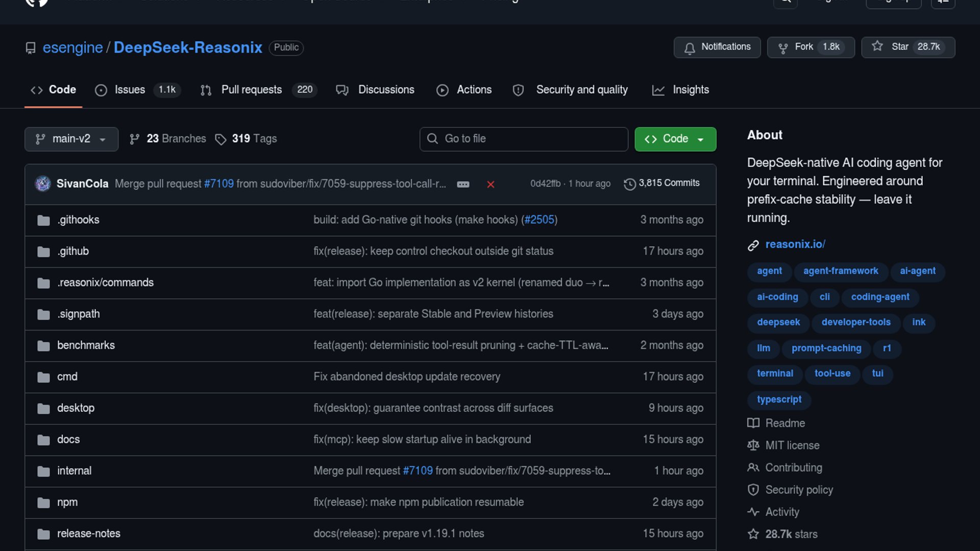The height and width of the screenshot is (551, 980).
Task: Select the 'typescript' topic tag
Action: click(779, 399)
